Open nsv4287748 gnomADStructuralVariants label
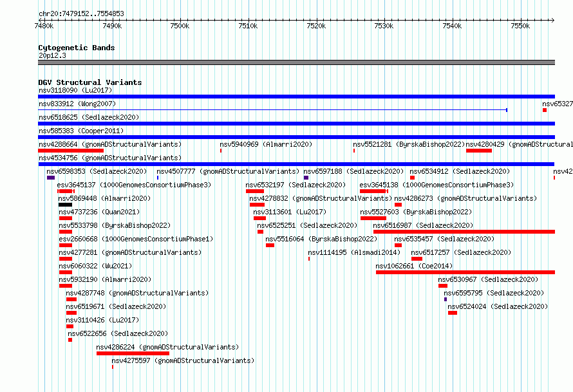Viewport: 573px width, 392px height. pyautogui.click(x=137, y=293)
